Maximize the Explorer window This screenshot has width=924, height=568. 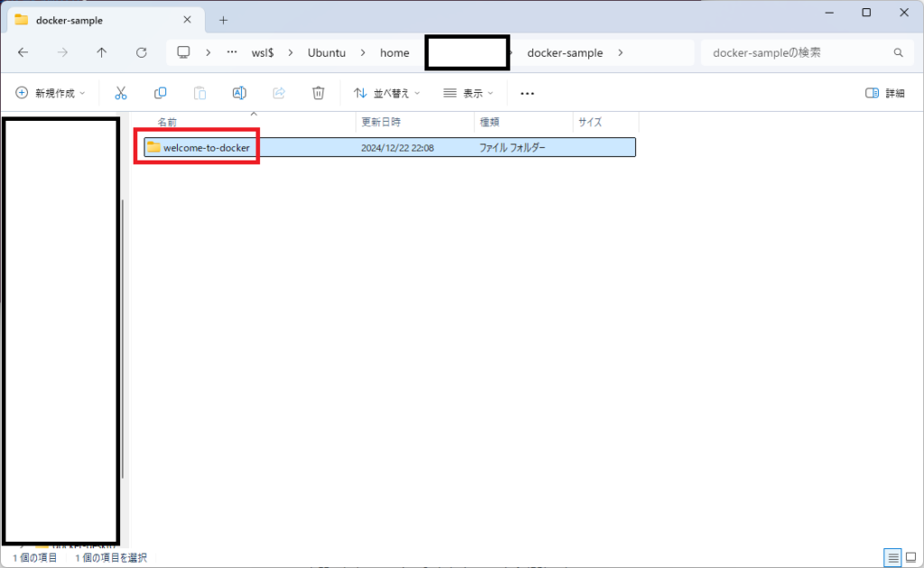pos(866,13)
